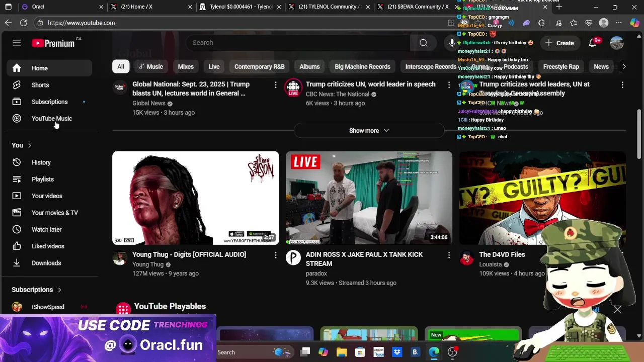Open CBC News live channel avatar
The height and width of the screenshot is (362, 644).
[x=293, y=87]
